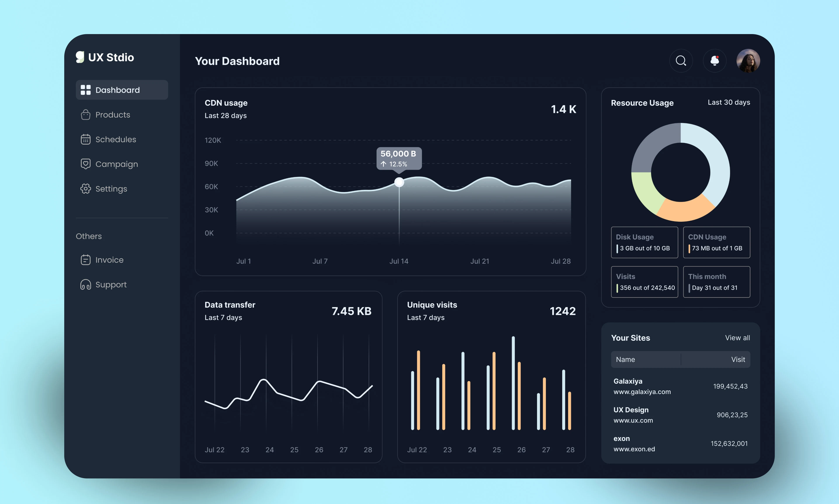Select the Disk Usage stat card
The width and height of the screenshot is (839, 504).
coord(644,242)
